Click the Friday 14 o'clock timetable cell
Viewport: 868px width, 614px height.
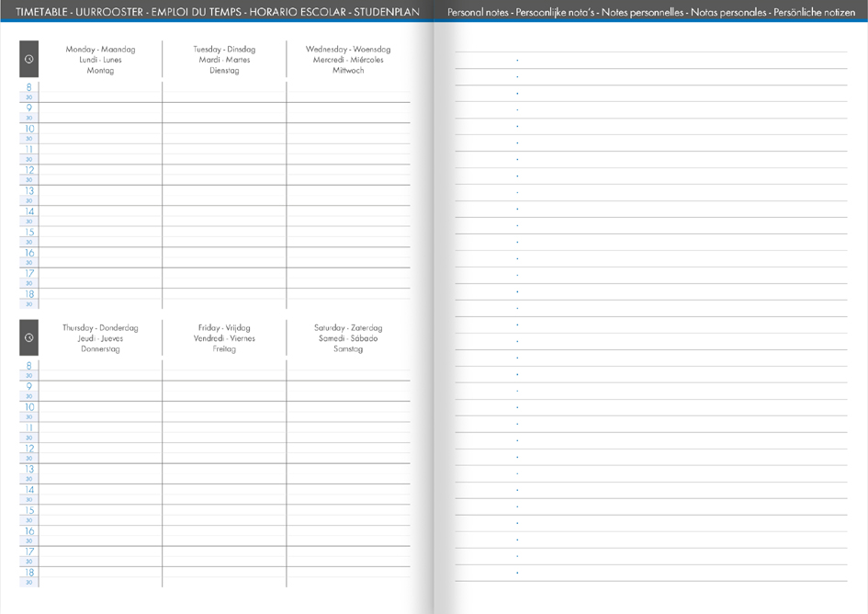[224, 495]
